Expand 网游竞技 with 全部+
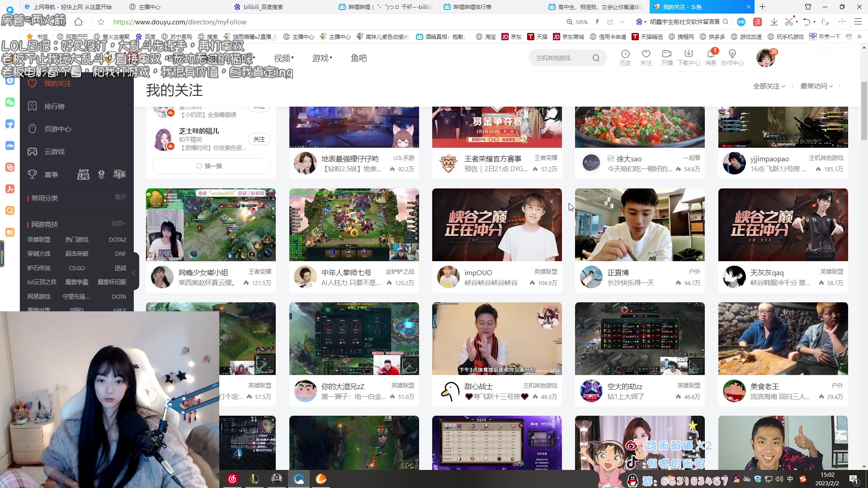Image resolution: width=868 pixels, height=488 pixels. [x=118, y=223]
